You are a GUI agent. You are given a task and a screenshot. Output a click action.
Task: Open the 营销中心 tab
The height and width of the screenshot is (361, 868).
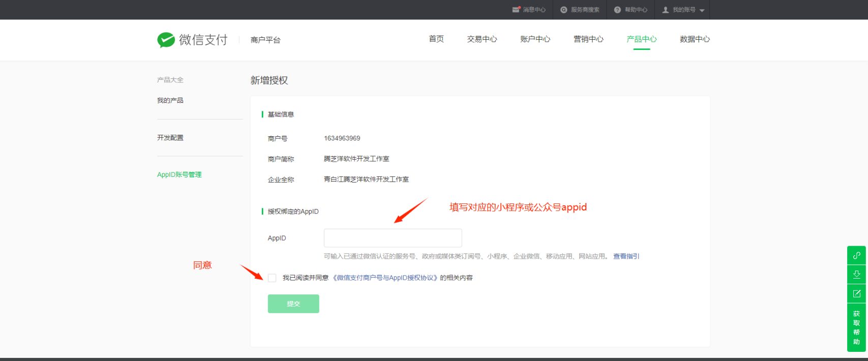tap(588, 39)
